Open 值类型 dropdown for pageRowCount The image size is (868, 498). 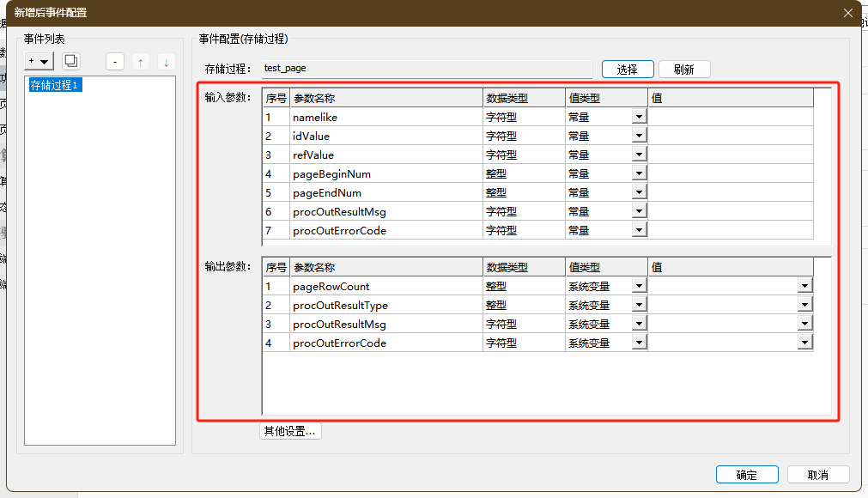point(639,286)
